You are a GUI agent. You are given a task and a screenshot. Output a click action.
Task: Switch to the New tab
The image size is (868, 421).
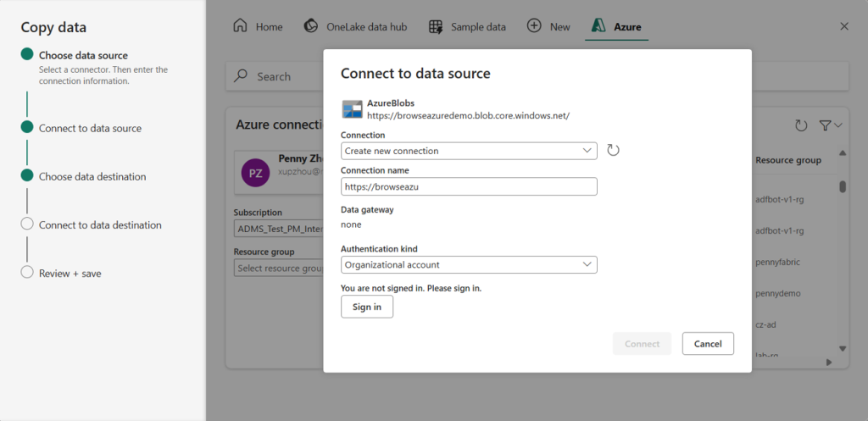click(x=548, y=26)
